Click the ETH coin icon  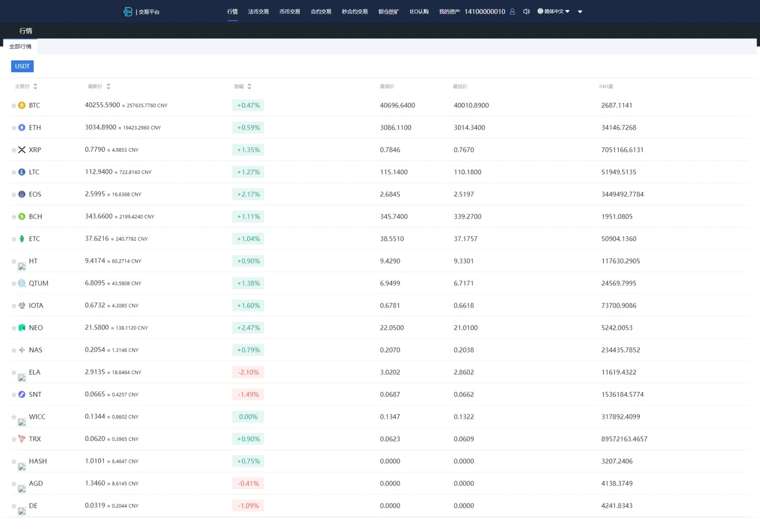pyautogui.click(x=22, y=127)
